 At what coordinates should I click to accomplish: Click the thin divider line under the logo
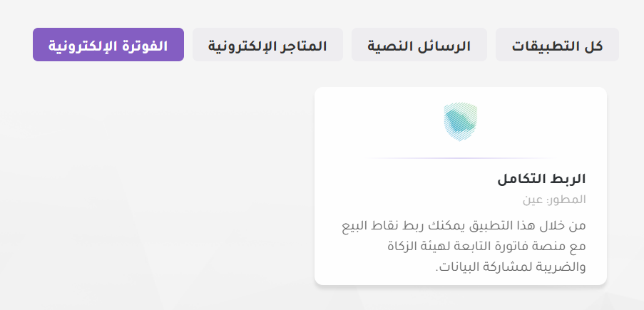[461, 158]
